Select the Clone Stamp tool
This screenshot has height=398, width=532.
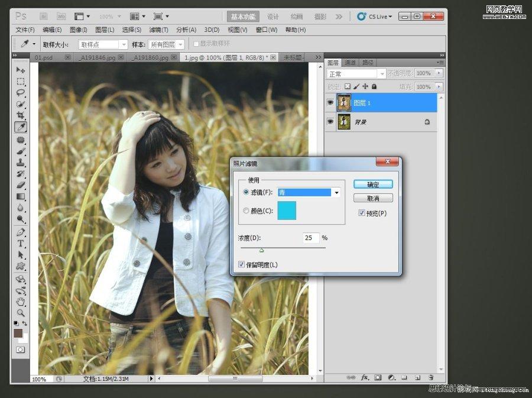(x=21, y=163)
